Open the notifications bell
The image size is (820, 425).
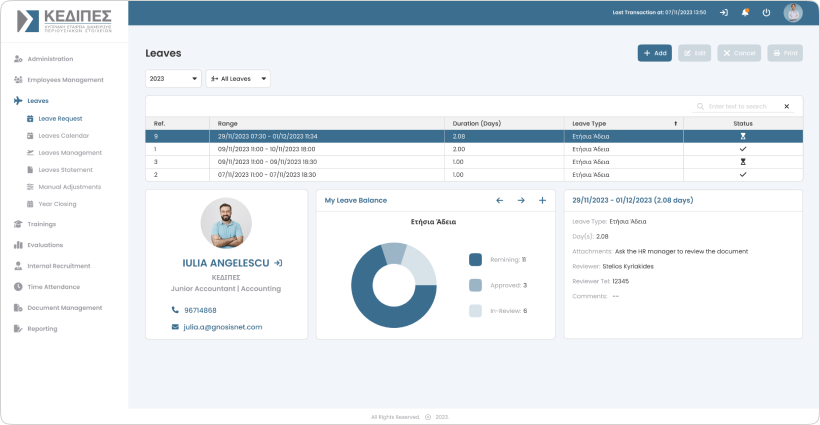745,12
